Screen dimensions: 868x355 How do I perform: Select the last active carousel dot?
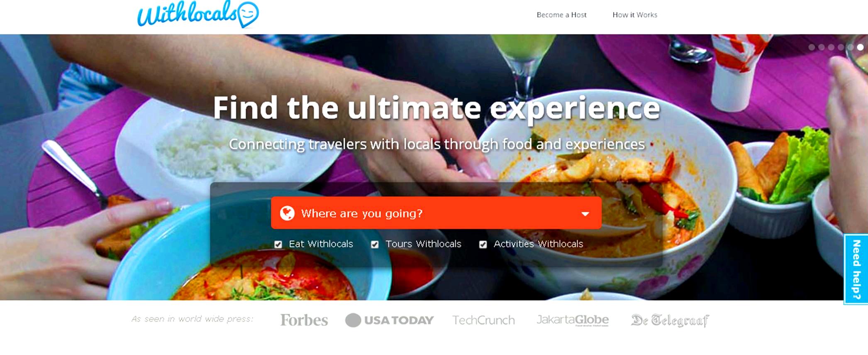860,47
